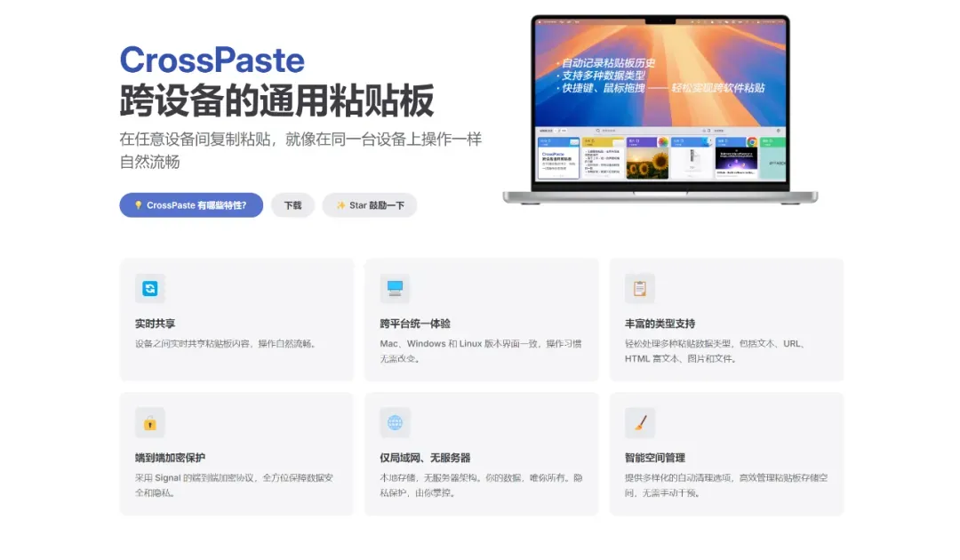Open the "CrossPaste 有哪些特性?" button
Screen dimensions: 960x560
pos(191,205)
